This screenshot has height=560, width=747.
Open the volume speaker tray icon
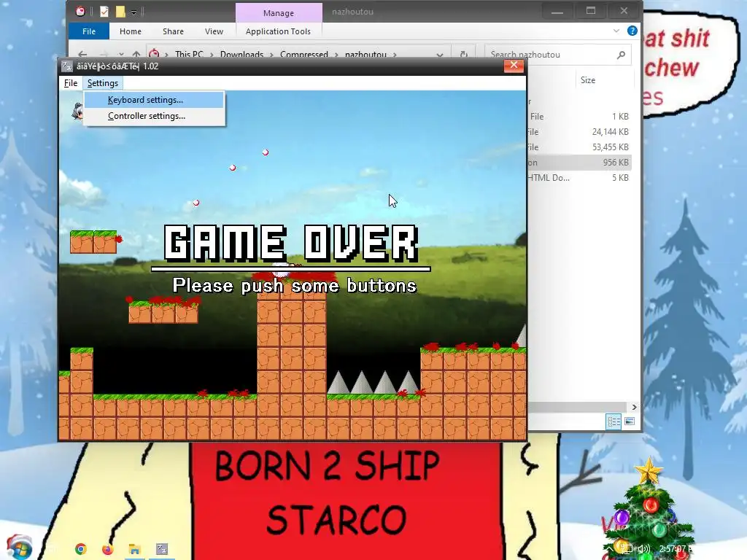[x=643, y=549]
